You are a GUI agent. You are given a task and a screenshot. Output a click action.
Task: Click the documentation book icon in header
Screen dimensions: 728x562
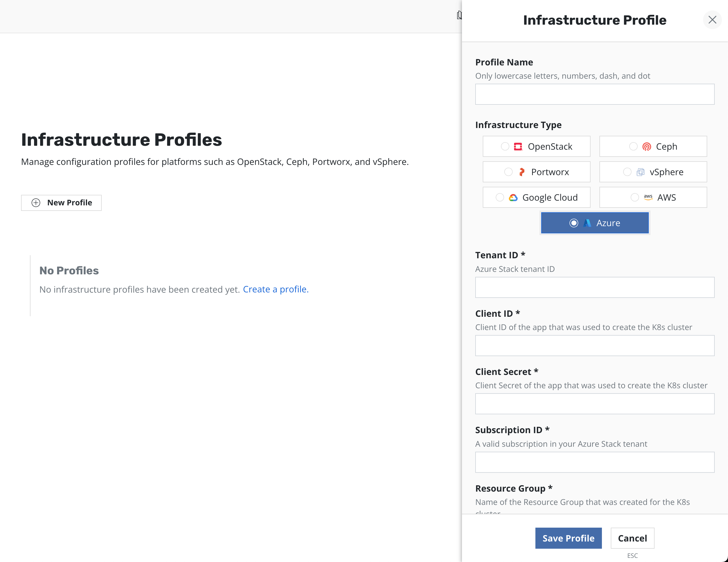click(459, 15)
